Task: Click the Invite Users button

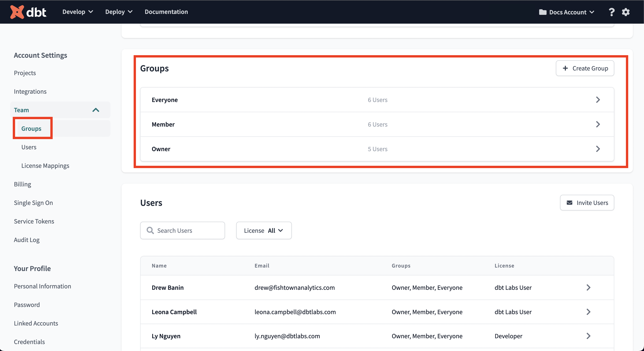Action: (x=587, y=202)
